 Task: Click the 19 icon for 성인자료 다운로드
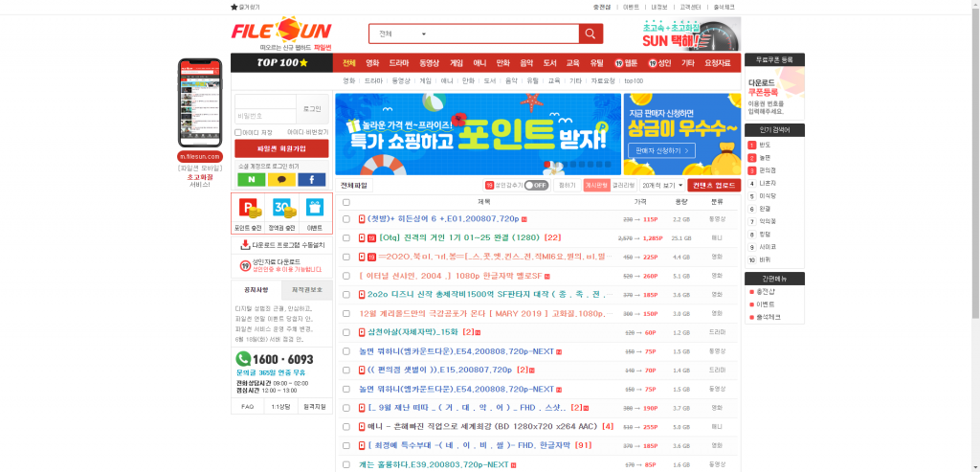click(245, 266)
